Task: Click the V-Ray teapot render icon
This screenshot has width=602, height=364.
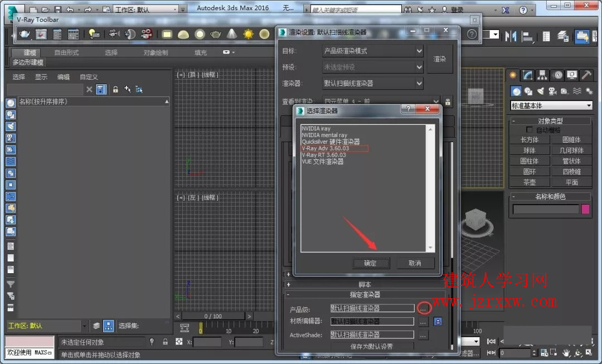Action: (25, 35)
